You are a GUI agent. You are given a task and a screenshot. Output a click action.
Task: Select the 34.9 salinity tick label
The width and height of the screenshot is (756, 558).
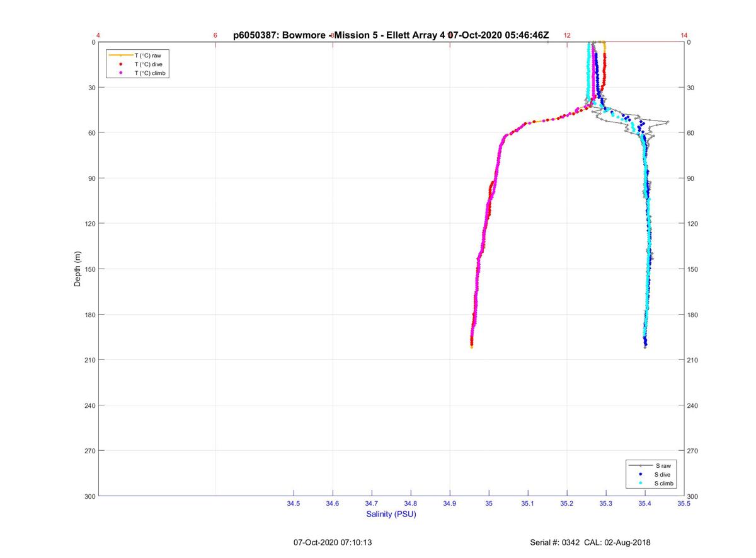(450, 504)
